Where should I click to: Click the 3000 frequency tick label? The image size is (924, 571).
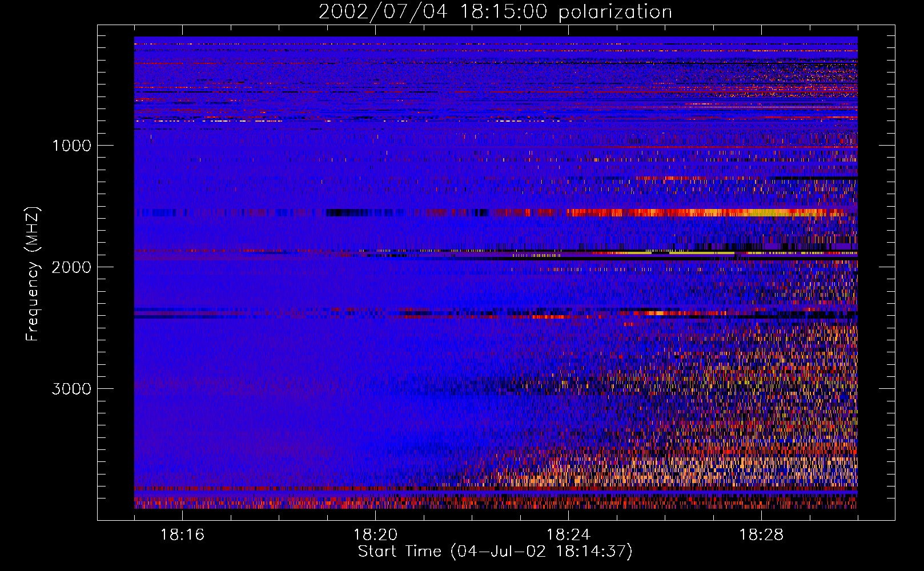click(71, 389)
